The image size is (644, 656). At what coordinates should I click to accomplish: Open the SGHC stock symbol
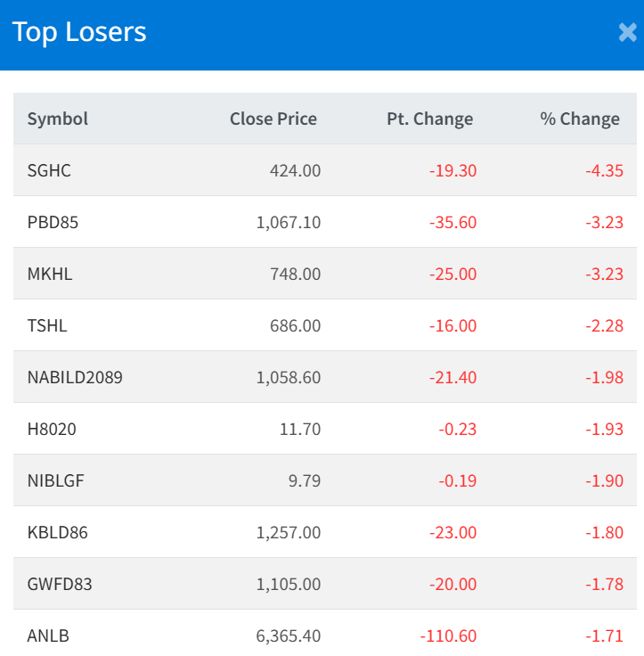pyautogui.click(x=49, y=170)
